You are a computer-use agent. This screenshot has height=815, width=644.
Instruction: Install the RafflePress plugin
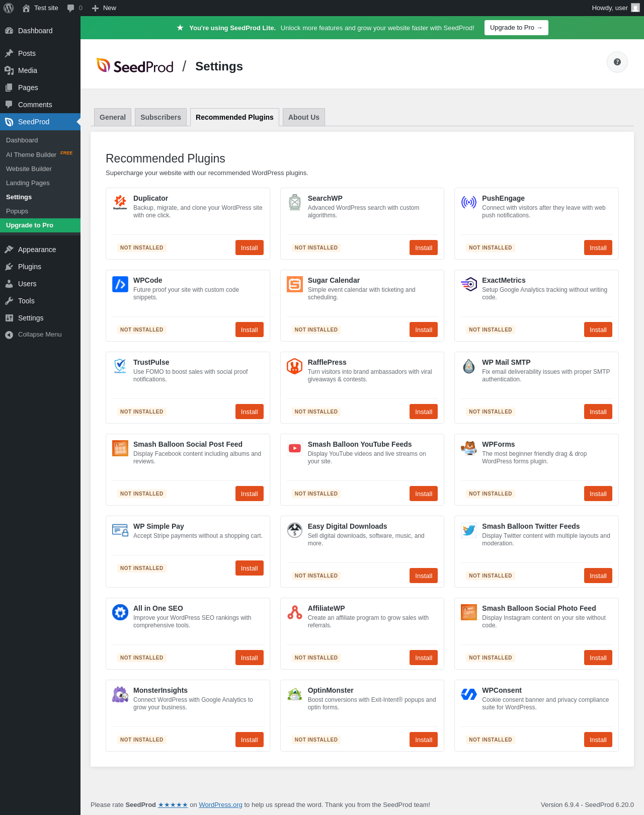424,412
